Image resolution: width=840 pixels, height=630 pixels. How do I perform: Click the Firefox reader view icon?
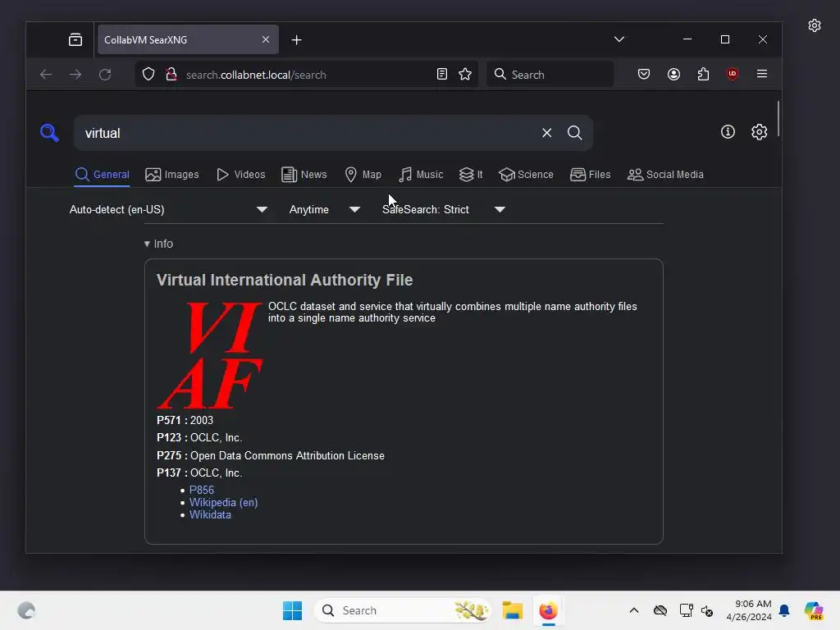(442, 75)
